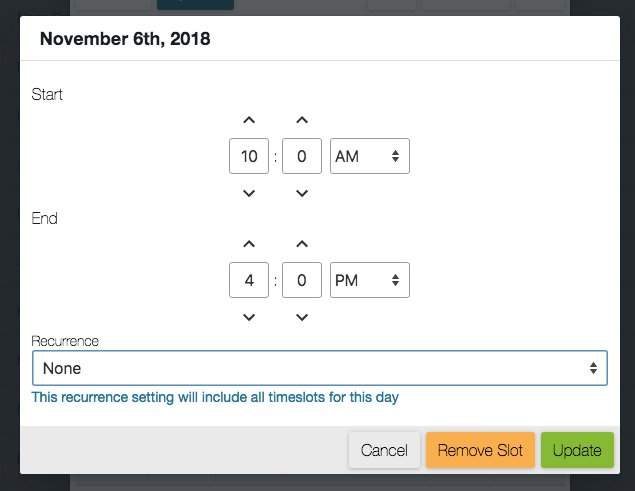635x491 pixels.
Task: Click the November 6th, 2018 dialog title
Action: pyautogui.click(x=124, y=40)
